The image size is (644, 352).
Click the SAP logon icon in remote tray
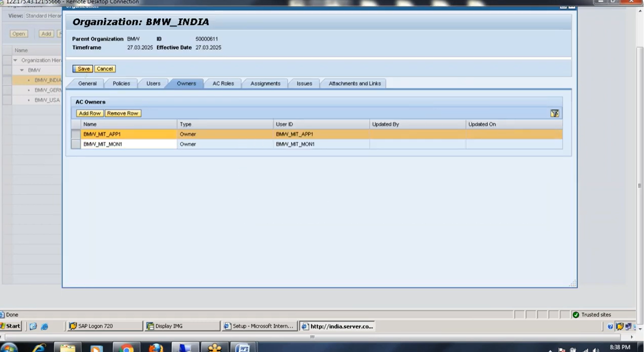(x=620, y=326)
